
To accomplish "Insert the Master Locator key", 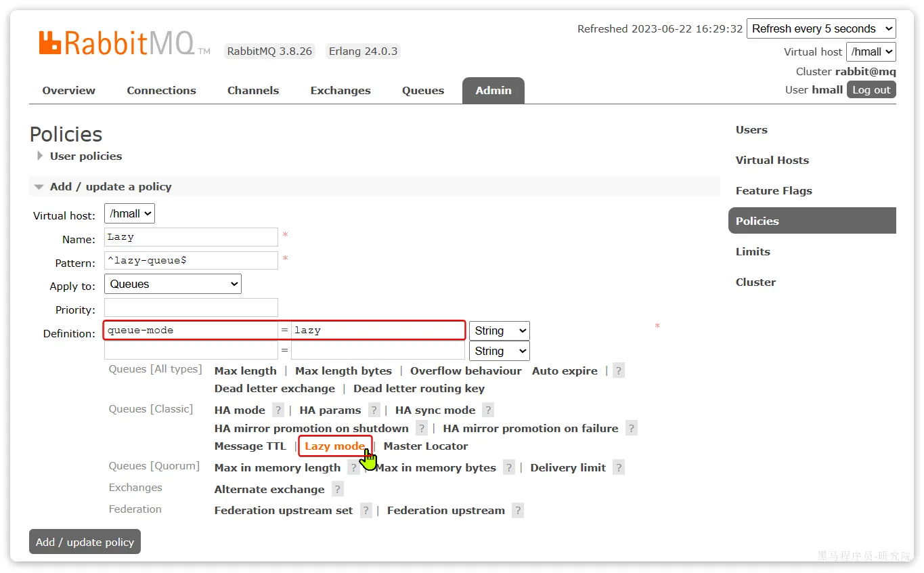I will coord(426,446).
